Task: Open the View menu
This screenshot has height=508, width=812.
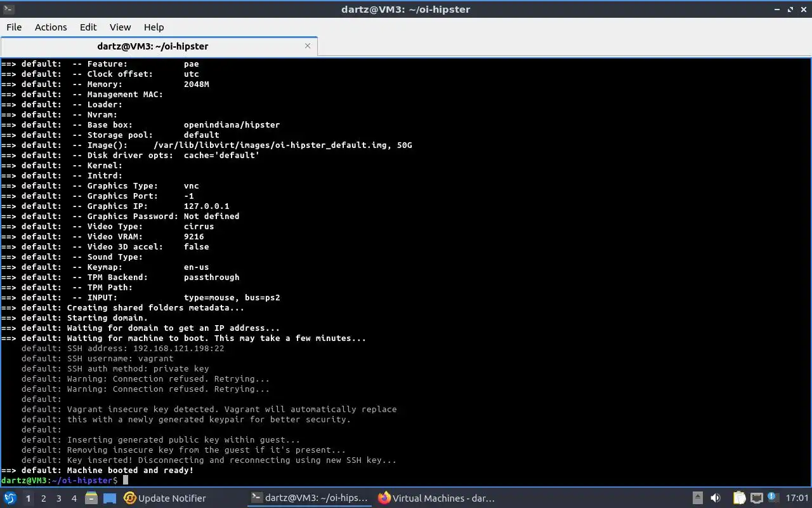Action: click(120, 27)
